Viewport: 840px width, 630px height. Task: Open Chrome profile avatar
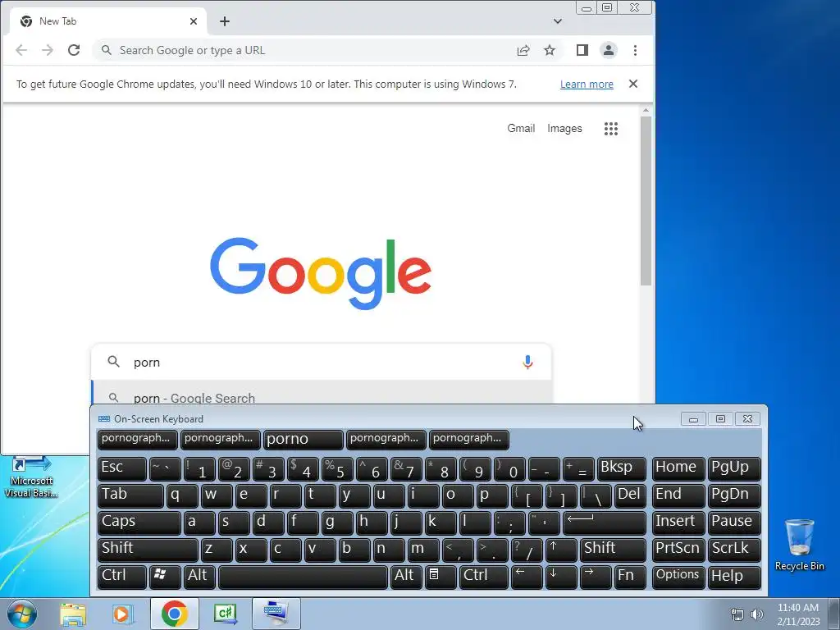pyautogui.click(x=609, y=50)
